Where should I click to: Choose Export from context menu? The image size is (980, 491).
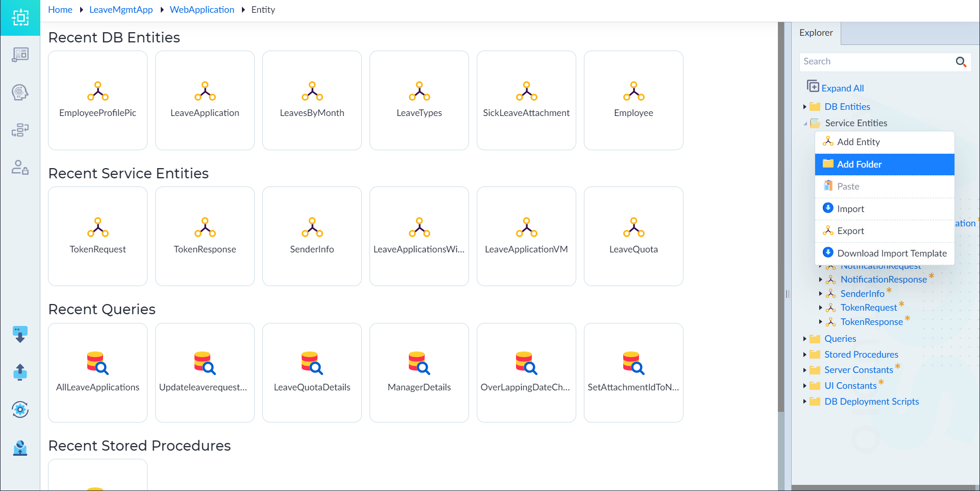point(885,231)
